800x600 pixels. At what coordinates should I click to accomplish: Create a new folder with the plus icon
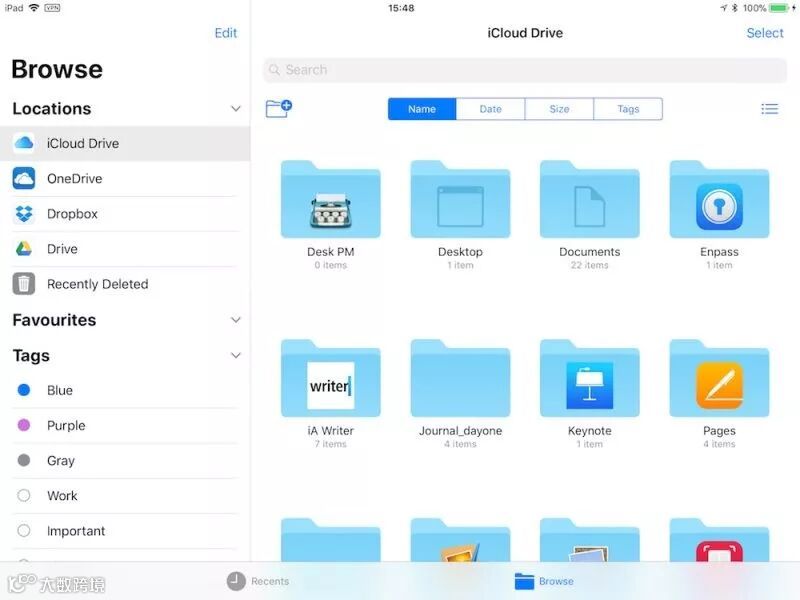tap(279, 109)
